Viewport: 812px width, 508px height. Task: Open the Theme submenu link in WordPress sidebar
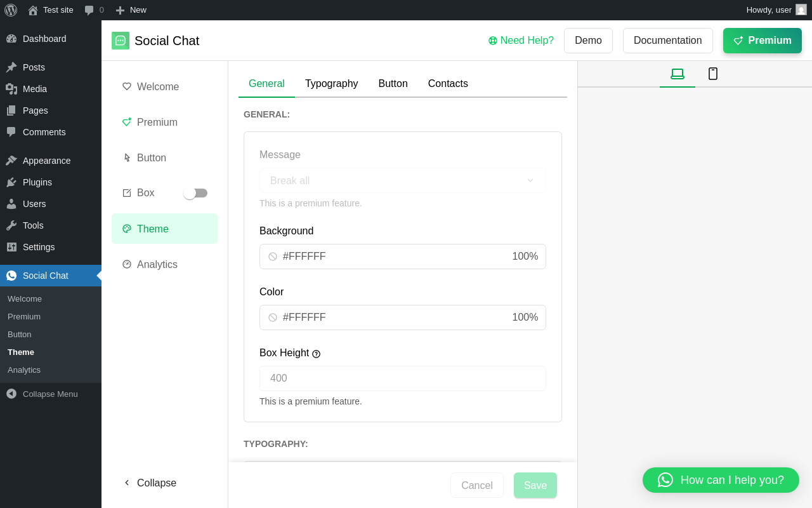click(21, 352)
